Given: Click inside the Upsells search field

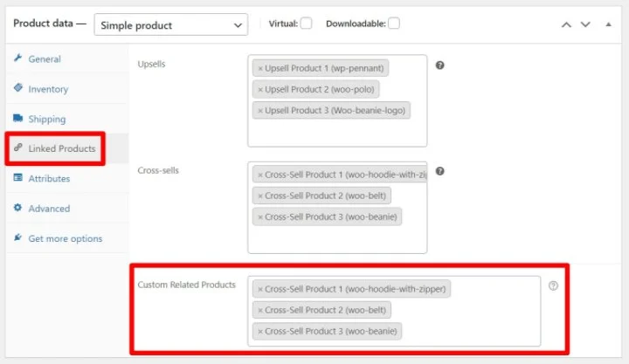Looking at the screenshot, I should coord(337,133).
